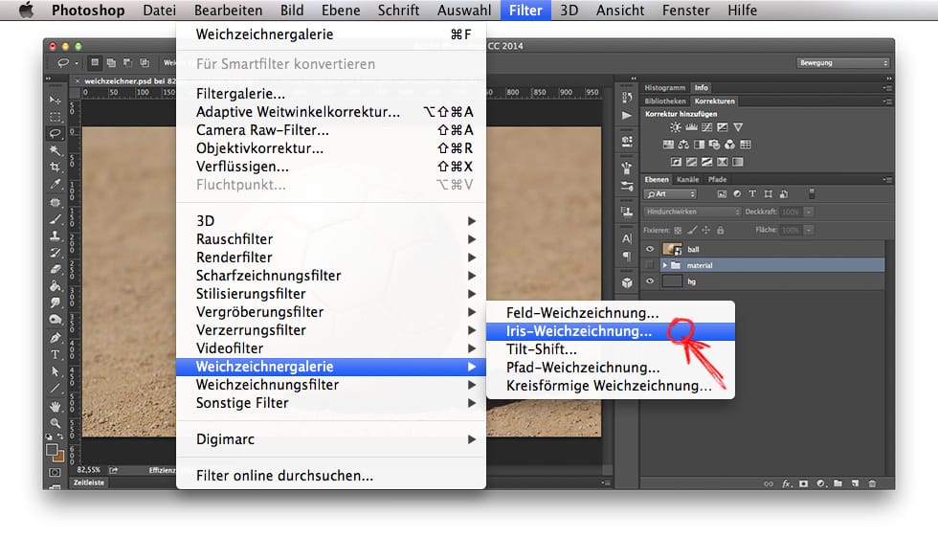Toggle the pixel layer filter

pos(722,193)
